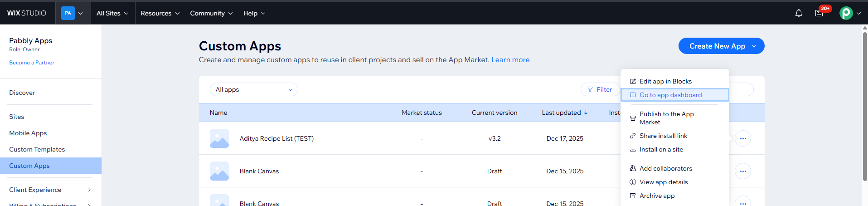Click the Filter button
The height and width of the screenshot is (206, 868).
[x=600, y=89]
